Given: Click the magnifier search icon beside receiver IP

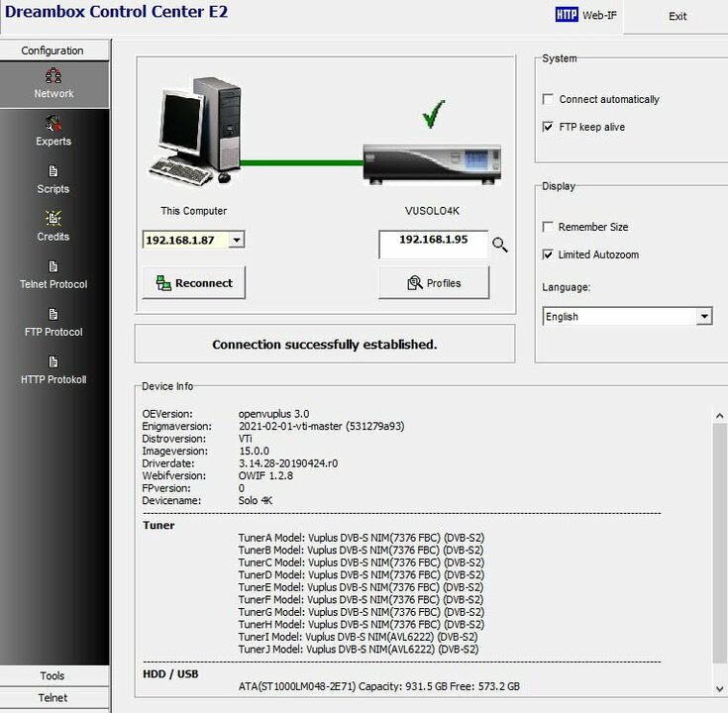Looking at the screenshot, I should [x=500, y=245].
